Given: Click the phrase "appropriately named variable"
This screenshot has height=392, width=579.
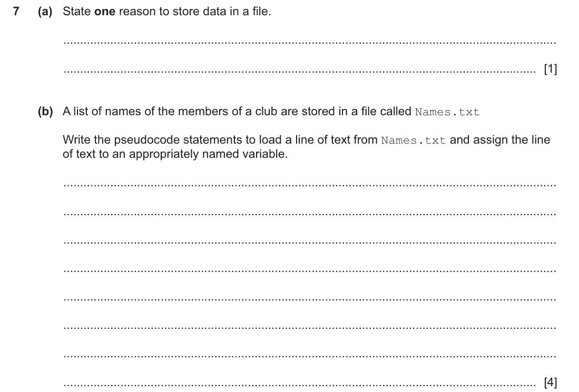Looking at the screenshot, I should [208, 154].
